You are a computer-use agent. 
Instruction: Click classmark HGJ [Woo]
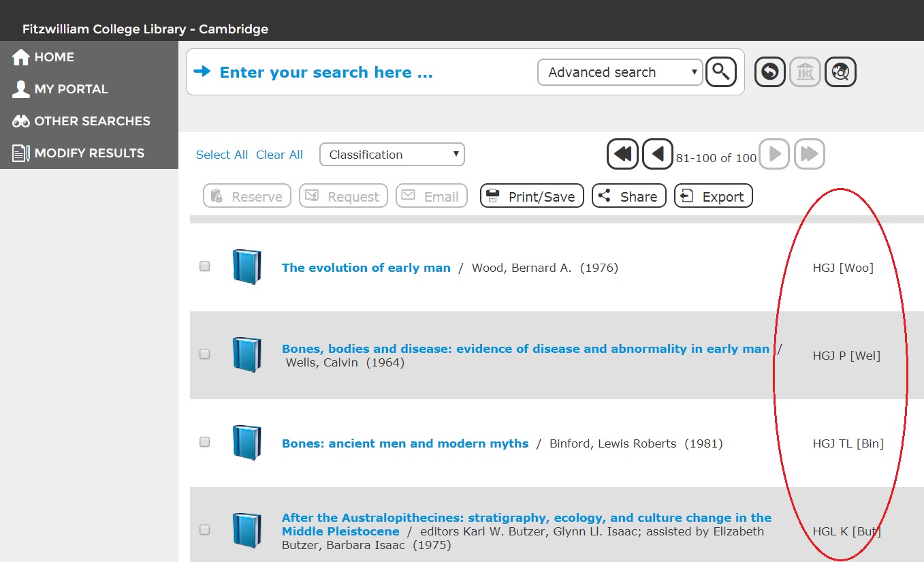pyautogui.click(x=843, y=268)
